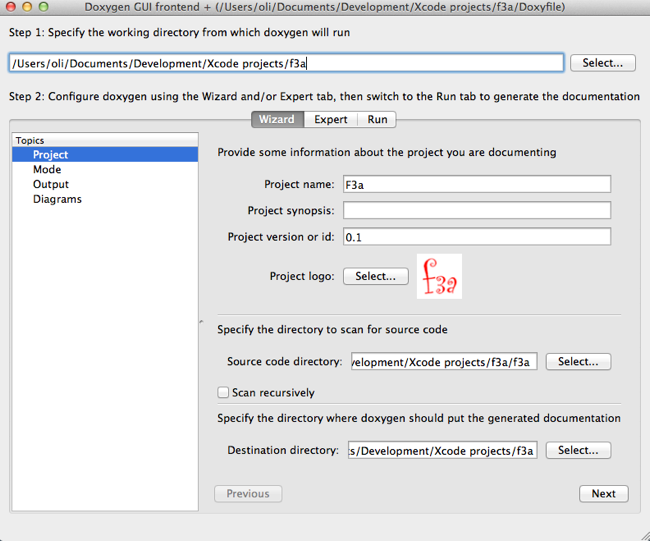Go to the Diagrams topic
Viewport: 650px width, 541px height.
57,199
